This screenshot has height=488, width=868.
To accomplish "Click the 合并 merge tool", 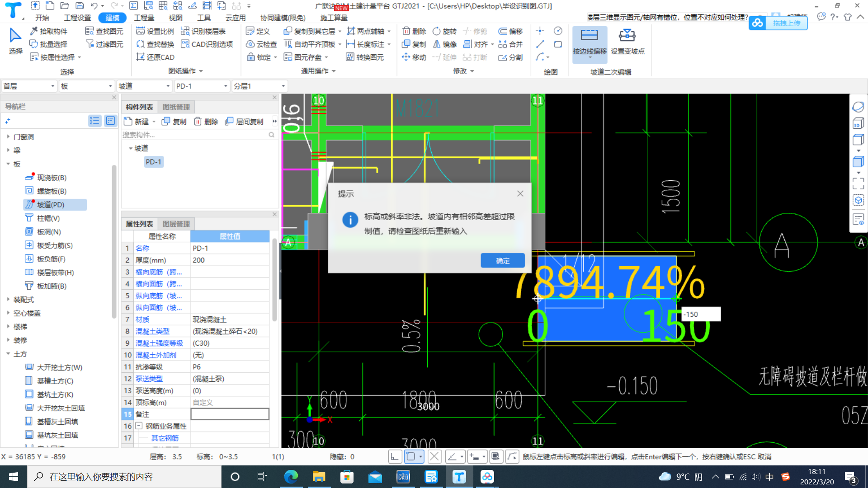I will 511,44.
